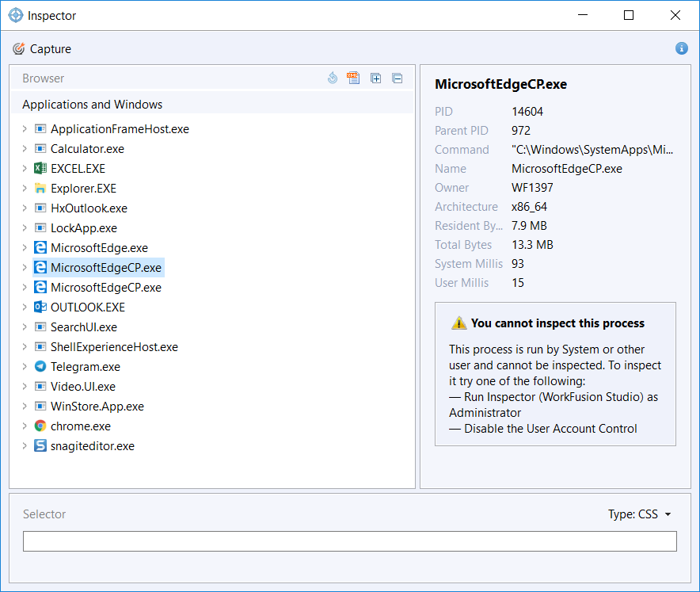Expand the ApplicationFrameHost.exe node
This screenshot has width=700, height=592.
pos(25,128)
